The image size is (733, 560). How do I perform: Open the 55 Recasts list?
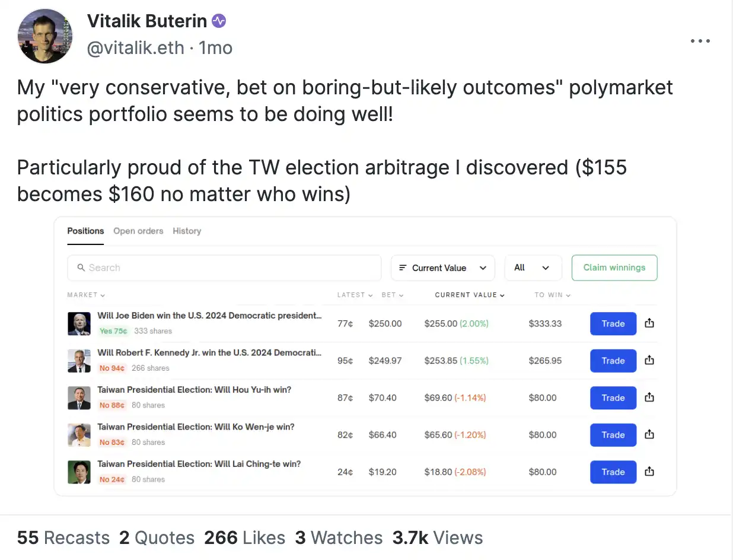[x=63, y=538]
